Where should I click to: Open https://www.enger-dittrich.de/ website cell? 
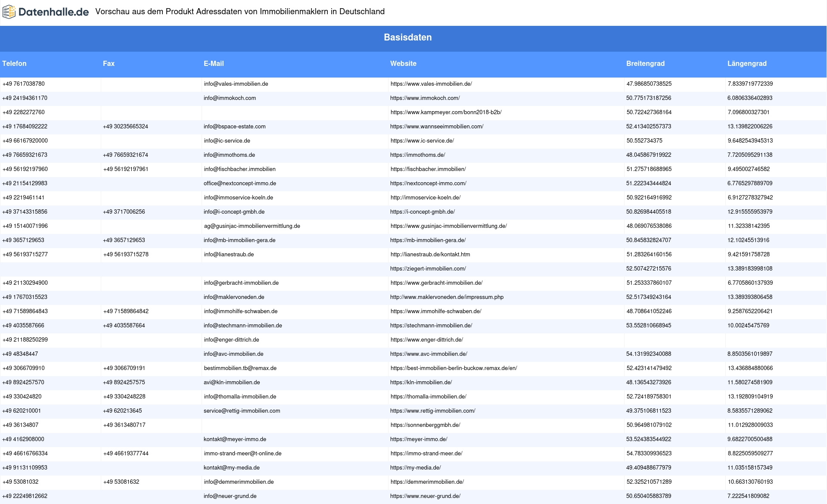pos(427,340)
